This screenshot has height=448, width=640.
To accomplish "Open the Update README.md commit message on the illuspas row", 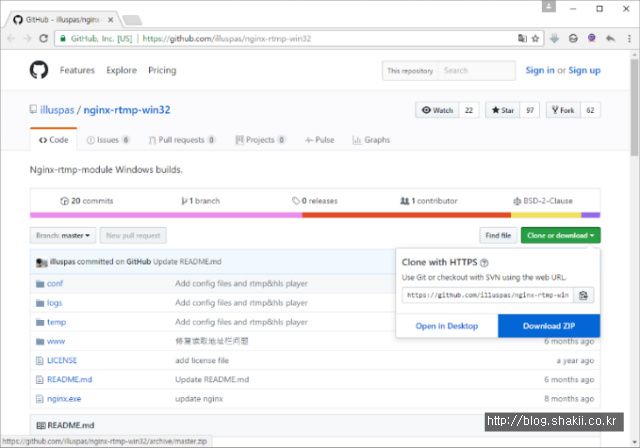I will [x=187, y=262].
